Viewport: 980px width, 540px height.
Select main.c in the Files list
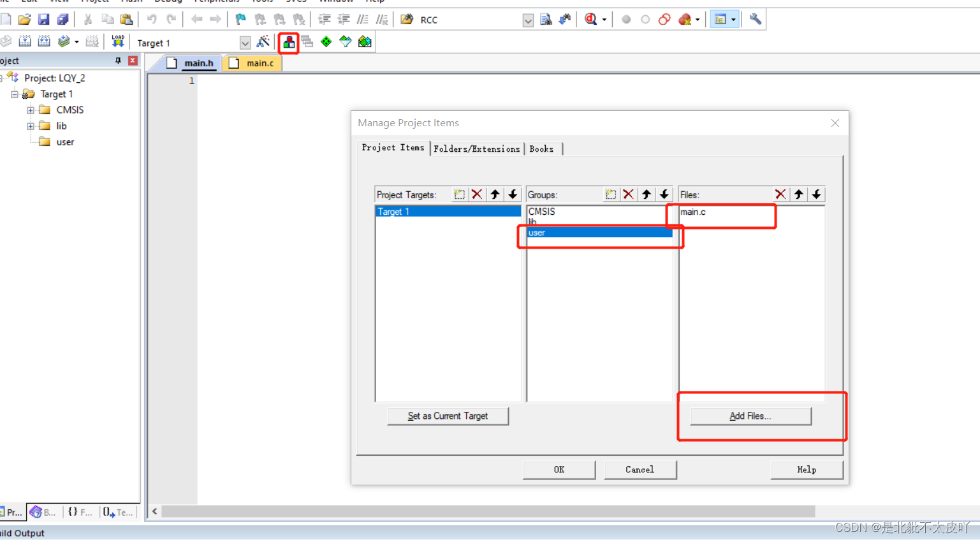693,212
